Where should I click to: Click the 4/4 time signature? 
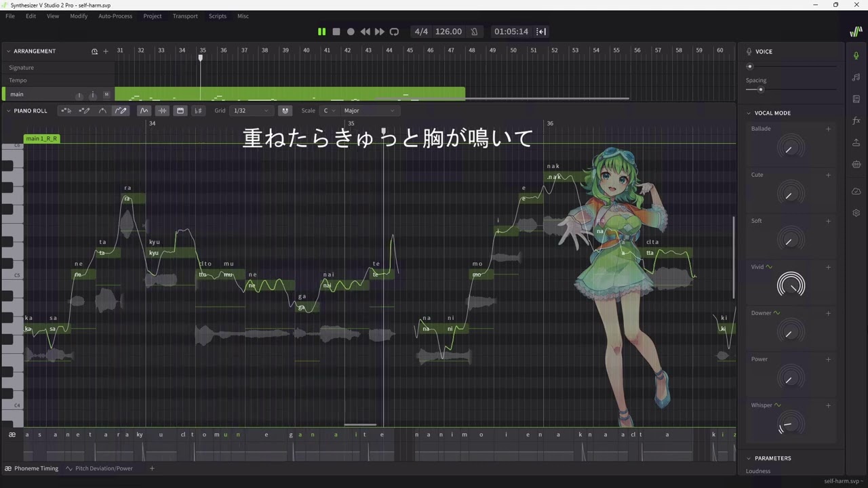421,32
